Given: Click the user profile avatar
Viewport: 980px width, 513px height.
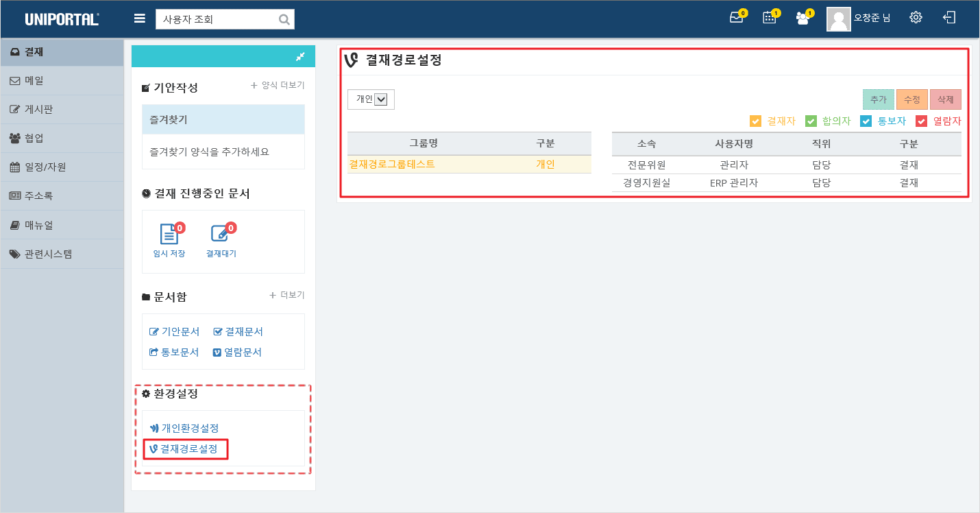Looking at the screenshot, I should pos(839,19).
